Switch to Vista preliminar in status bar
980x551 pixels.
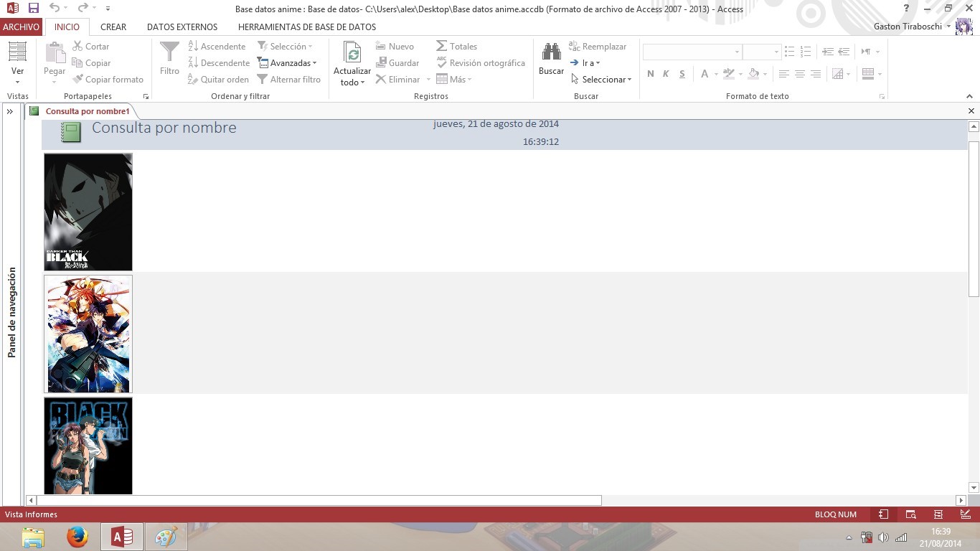click(910, 514)
